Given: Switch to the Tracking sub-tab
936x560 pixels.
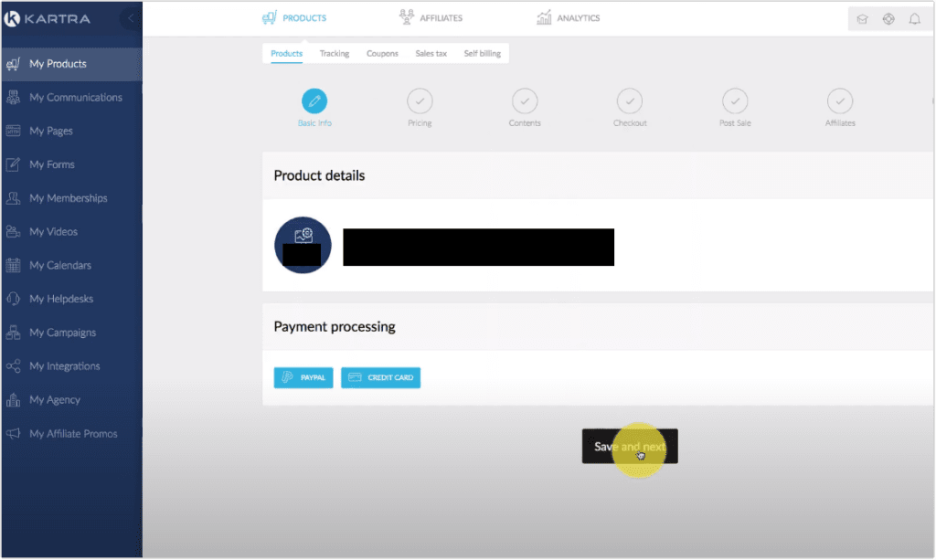Looking at the screenshot, I should point(335,54).
